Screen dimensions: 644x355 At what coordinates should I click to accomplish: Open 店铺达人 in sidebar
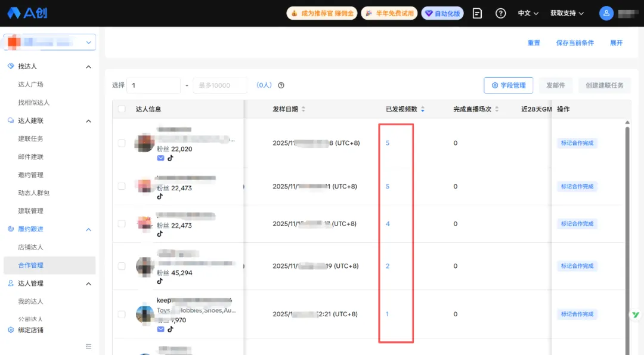(30, 247)
